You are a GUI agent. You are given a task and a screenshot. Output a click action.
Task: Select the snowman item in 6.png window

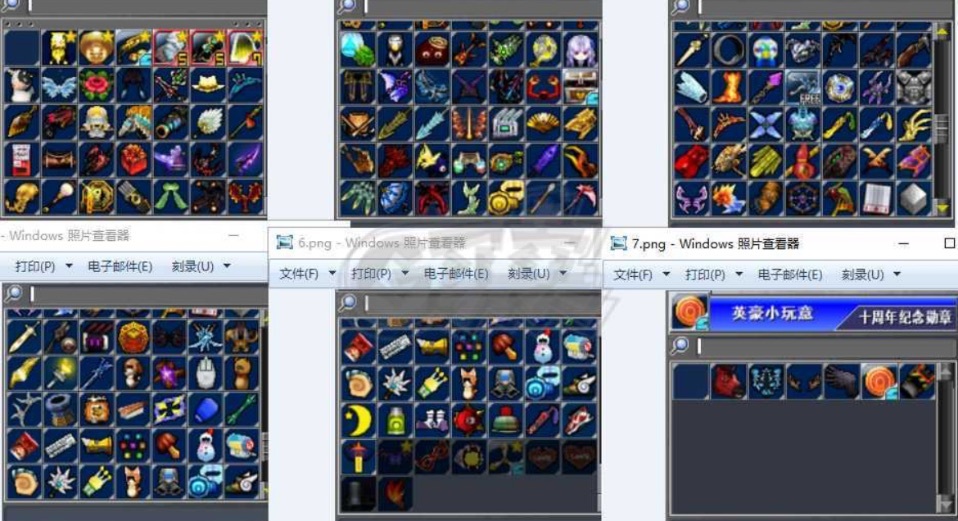click(x=543, y=346)
